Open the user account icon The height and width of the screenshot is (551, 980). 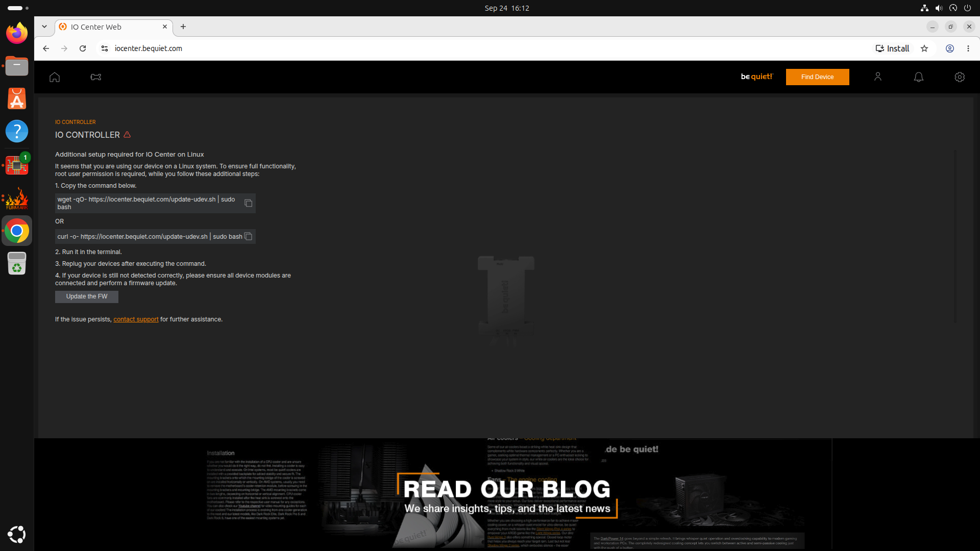878,77
